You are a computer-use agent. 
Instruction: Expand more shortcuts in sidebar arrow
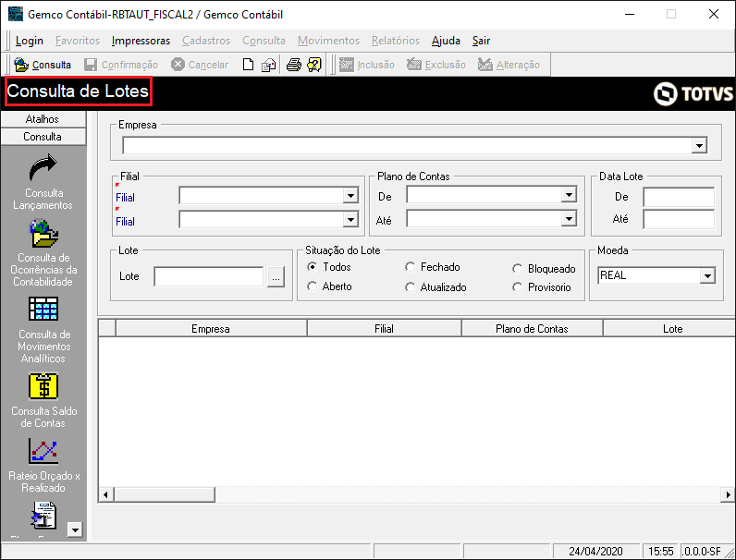(x=75, y=530)
